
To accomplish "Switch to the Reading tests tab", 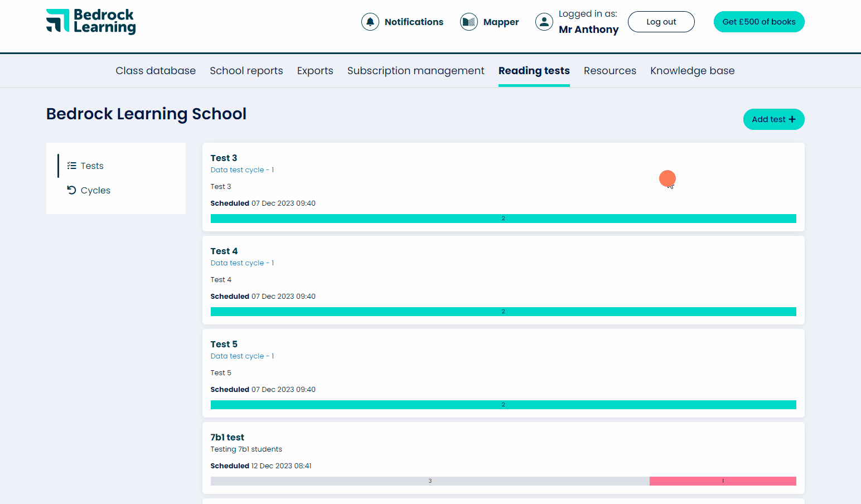I will pos(534,70).
